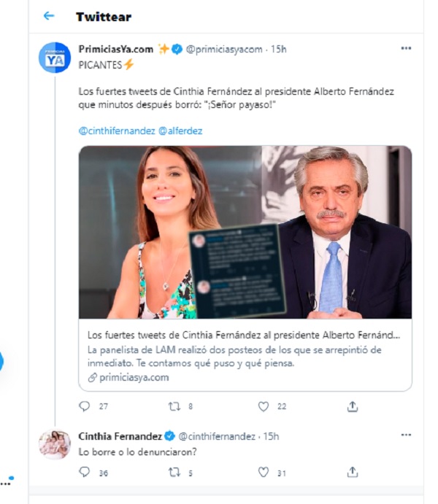Like the PrimiciasYa tweet
The image size is (438, 504).
tap(264, 406)
